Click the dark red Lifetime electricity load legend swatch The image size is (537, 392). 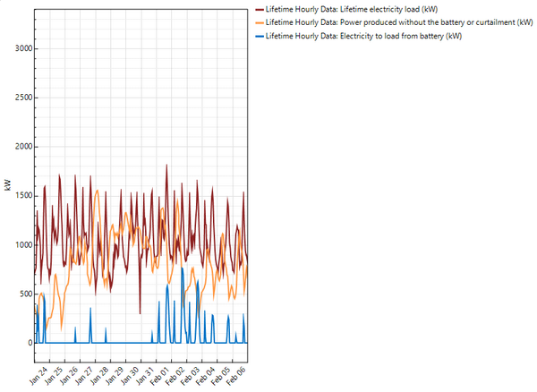(260, 9)
